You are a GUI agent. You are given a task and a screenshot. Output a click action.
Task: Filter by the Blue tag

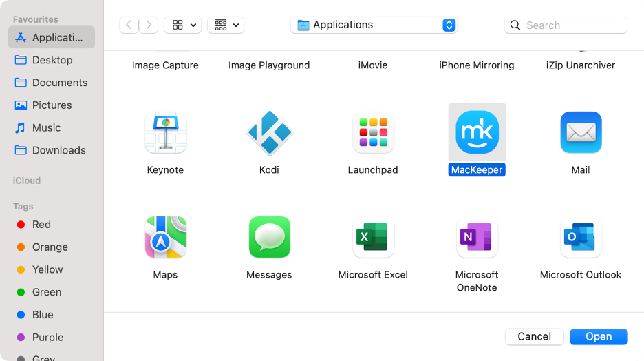pos(35,315)
